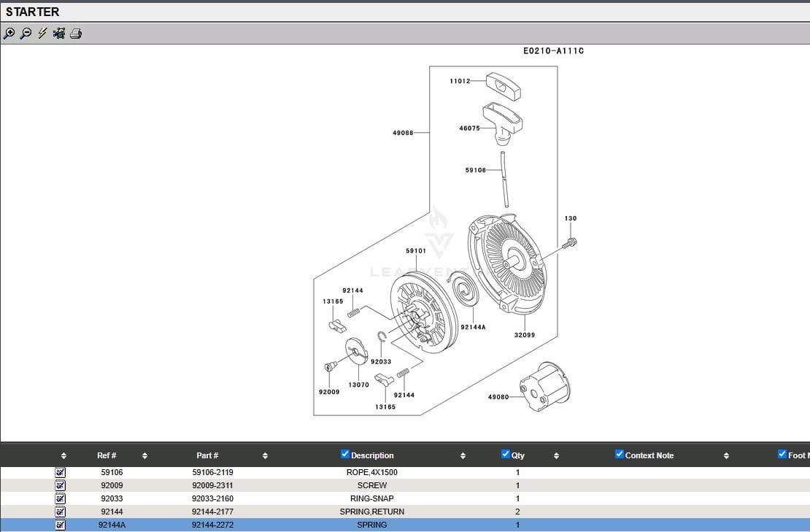Sort table using Part # sort arrows

(x=265, y=456)
